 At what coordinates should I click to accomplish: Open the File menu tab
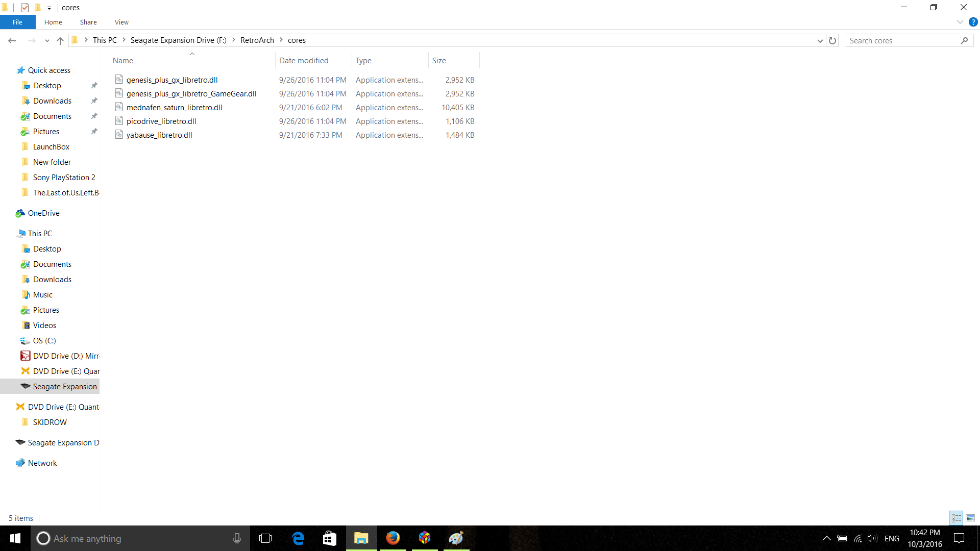pos(17,22)
